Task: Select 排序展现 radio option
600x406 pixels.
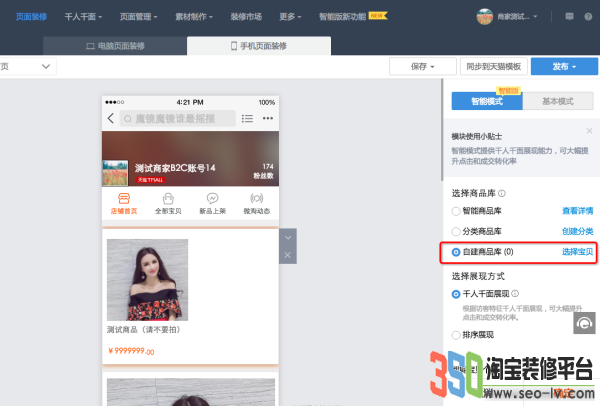Action: coord(455,335)
